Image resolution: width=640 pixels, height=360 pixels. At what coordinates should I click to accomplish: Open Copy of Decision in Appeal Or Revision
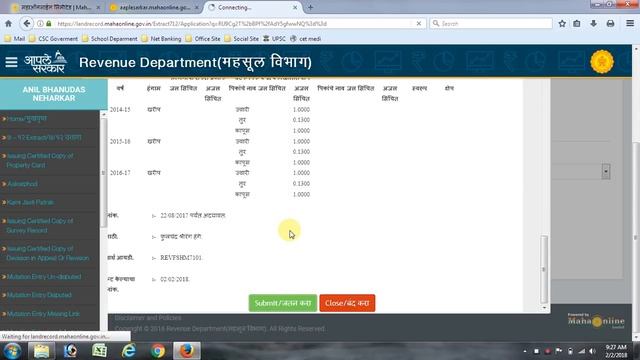coord(47,253)
